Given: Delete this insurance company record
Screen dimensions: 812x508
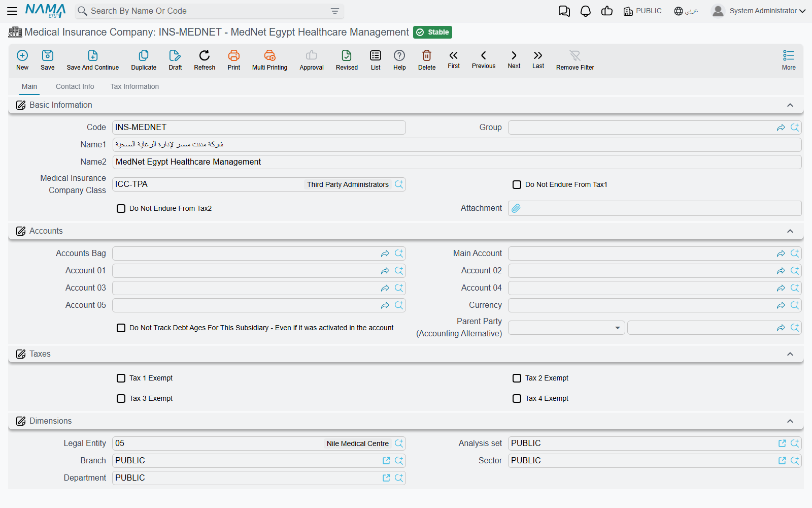Looking at the screenshot, I should pos(427,55).
